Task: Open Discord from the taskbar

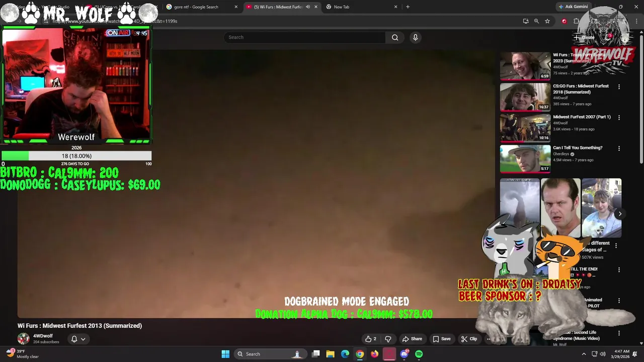Action: [x=404, y=354]
